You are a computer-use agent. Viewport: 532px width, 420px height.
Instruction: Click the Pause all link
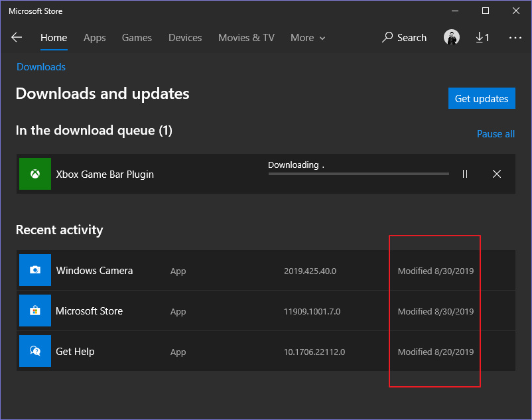[496, 133]
